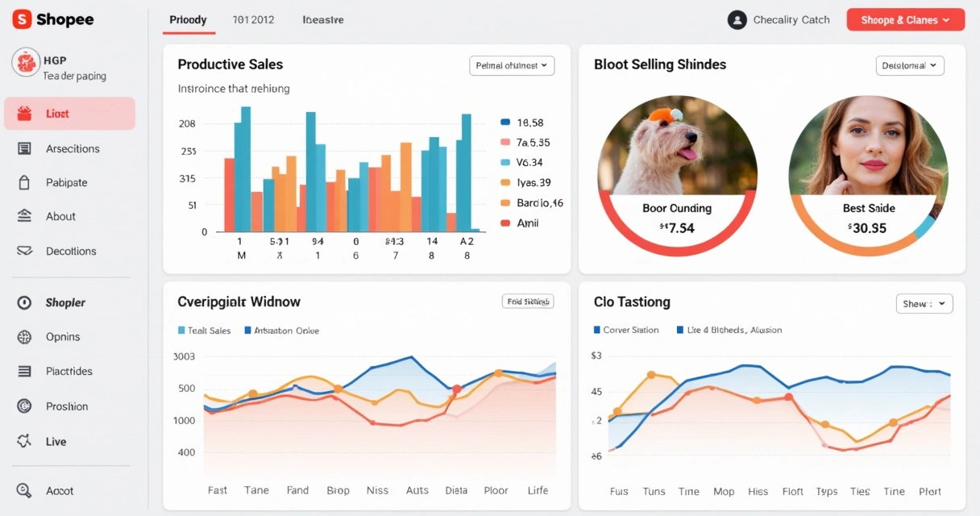Click the About sidebar icon
The width and height of the screenshot is (980, 516).
pyautogui.click(x=24, y=216)
